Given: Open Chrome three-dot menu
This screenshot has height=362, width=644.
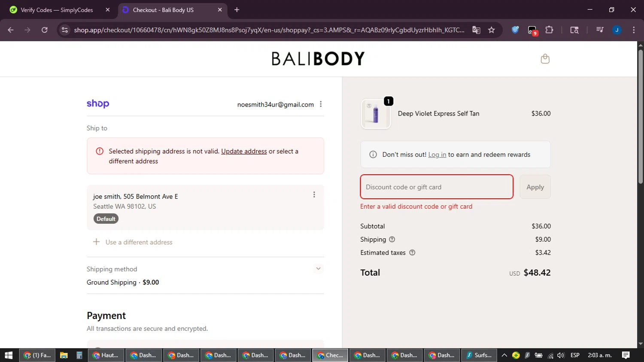Looking at the screenshot, I should coord(634,30).
